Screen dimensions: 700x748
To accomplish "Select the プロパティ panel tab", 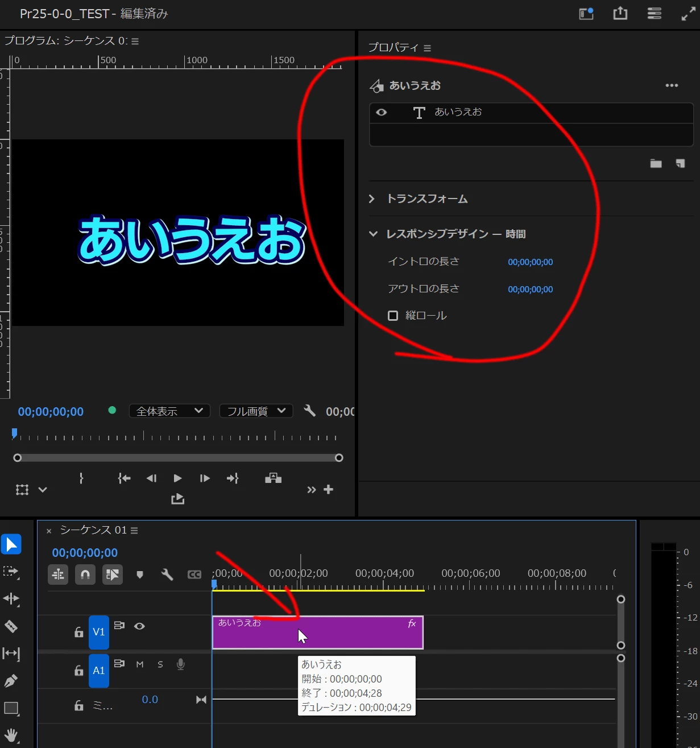I will (394, 48).
